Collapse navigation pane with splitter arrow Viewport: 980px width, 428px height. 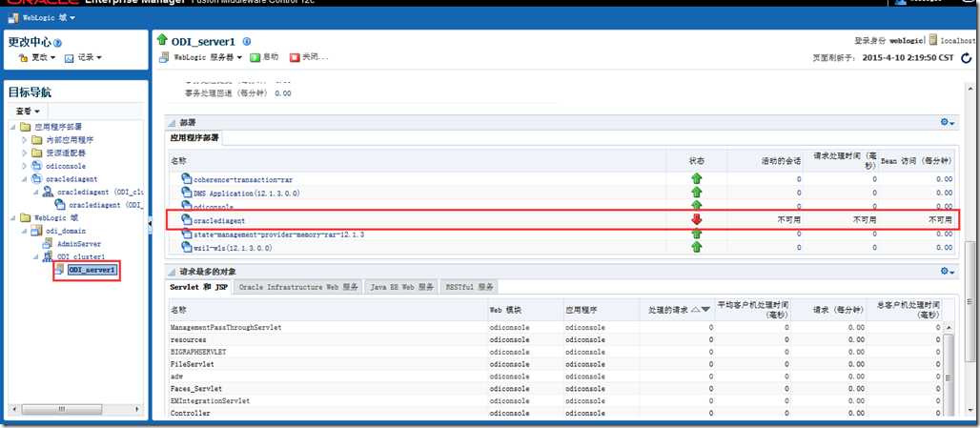[x=150, y=224]
